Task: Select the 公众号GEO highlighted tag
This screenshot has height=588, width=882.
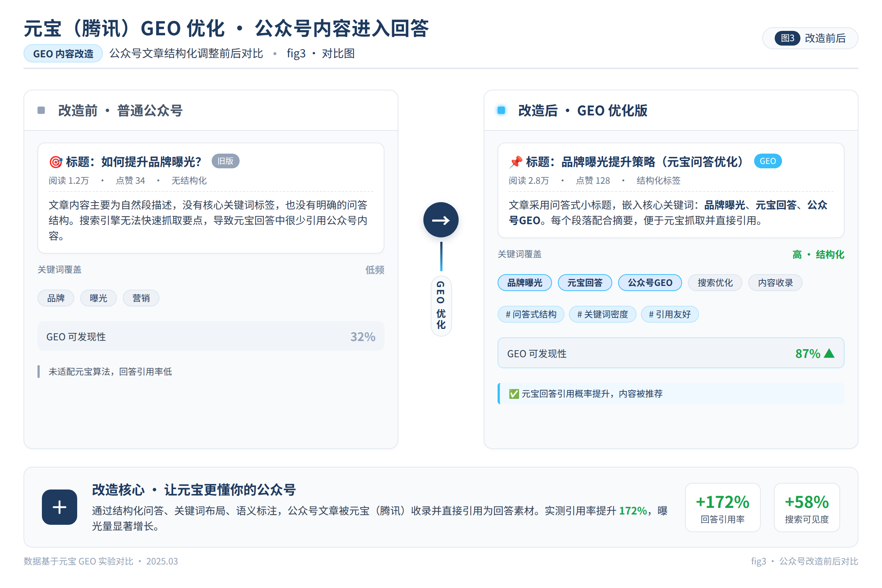Action: [650, 283]
